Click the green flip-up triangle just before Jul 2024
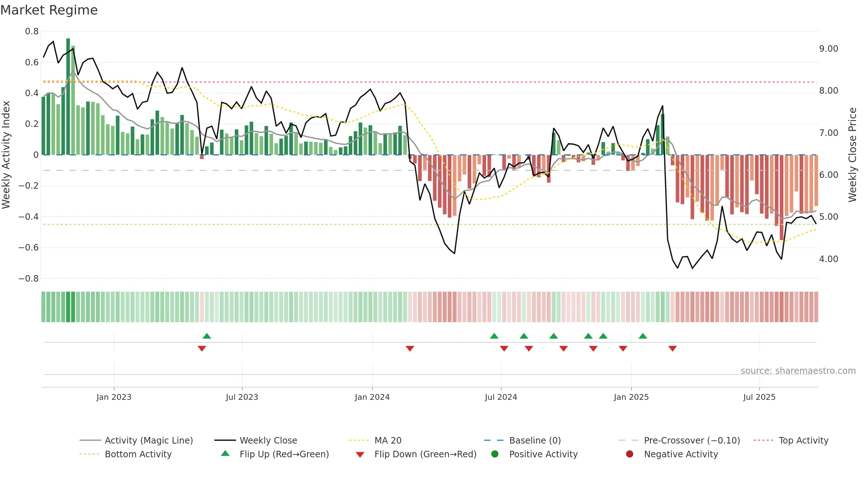 tap(494, 336)
